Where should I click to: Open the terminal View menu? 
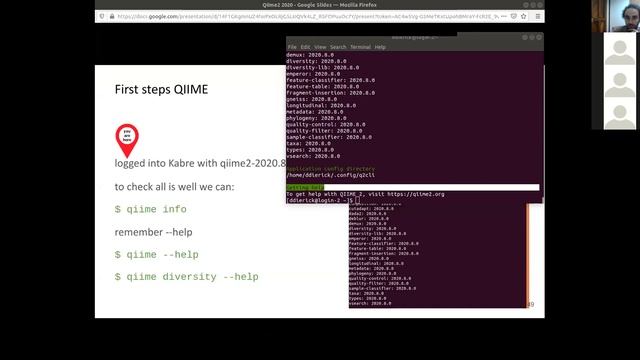click(320, 47)
